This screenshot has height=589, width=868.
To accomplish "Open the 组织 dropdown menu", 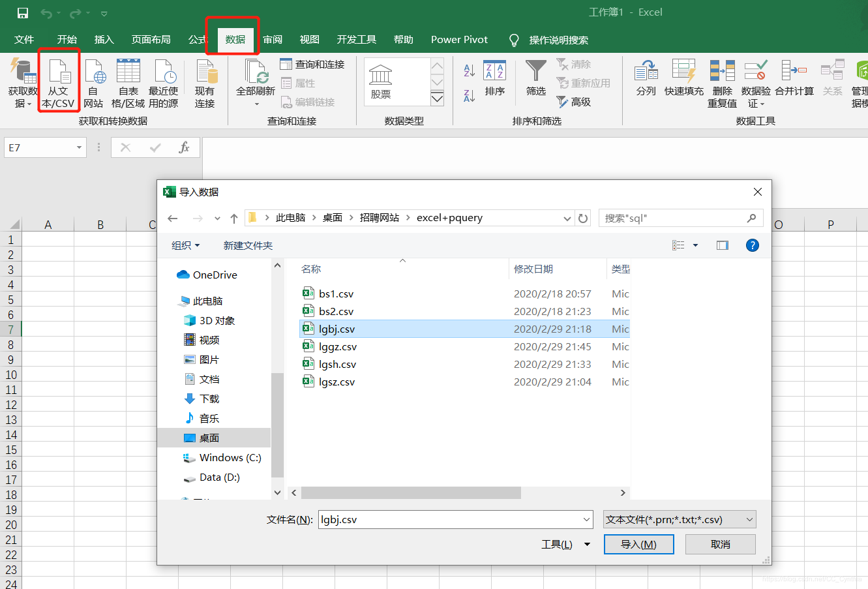I will click(185, 246).
